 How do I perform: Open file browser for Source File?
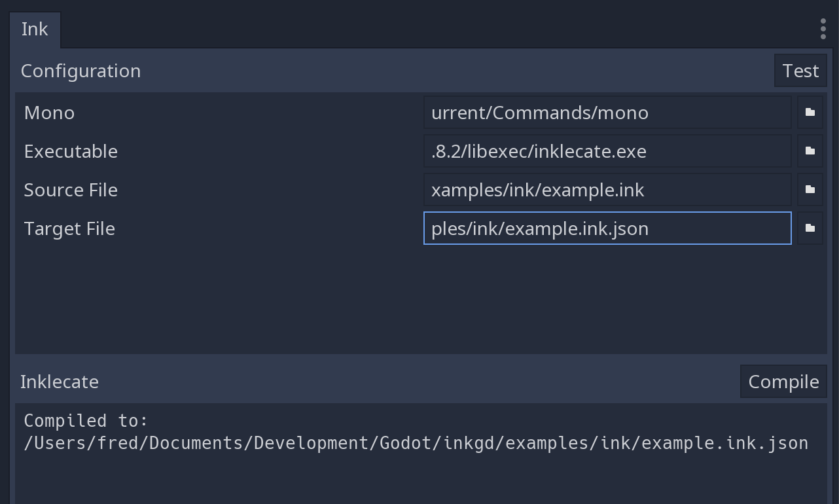(x=810, y=190)
